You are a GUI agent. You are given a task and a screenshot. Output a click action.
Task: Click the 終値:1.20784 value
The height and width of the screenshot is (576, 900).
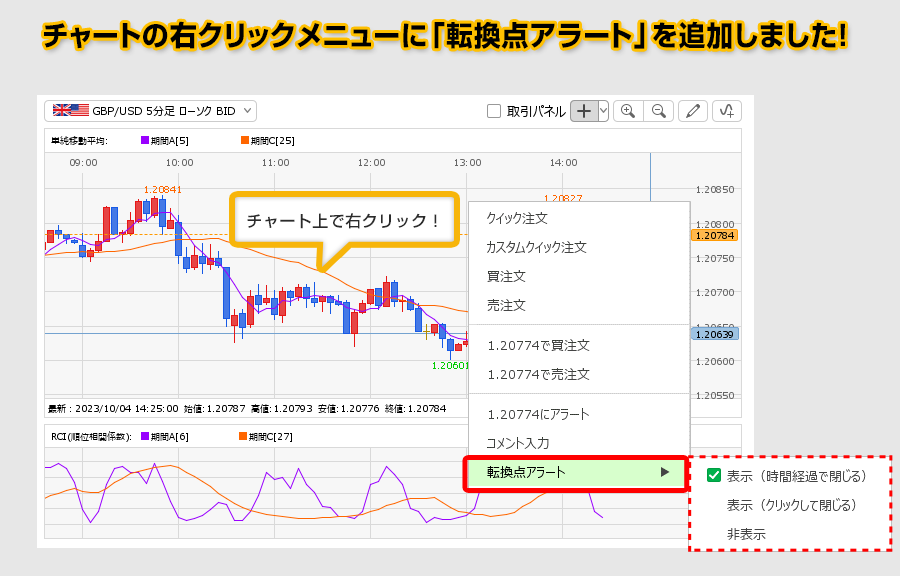point(416,408)
